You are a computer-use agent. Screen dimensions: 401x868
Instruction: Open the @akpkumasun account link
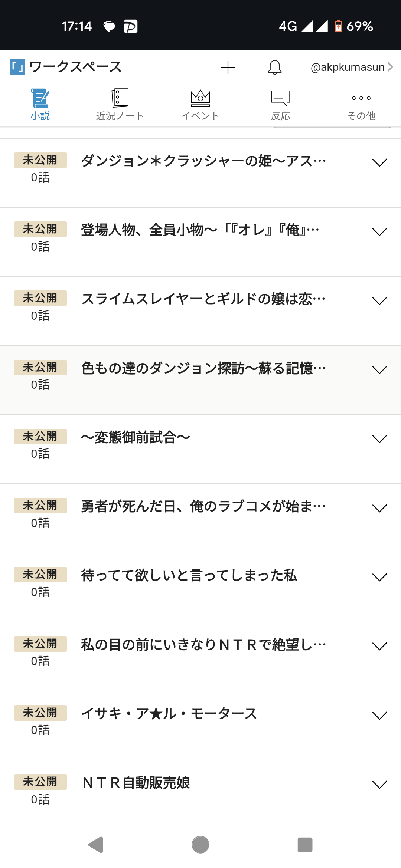351,67
